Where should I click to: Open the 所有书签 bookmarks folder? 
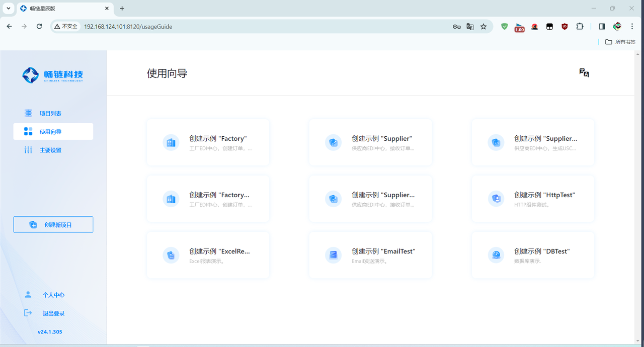(x=621, y=42)
